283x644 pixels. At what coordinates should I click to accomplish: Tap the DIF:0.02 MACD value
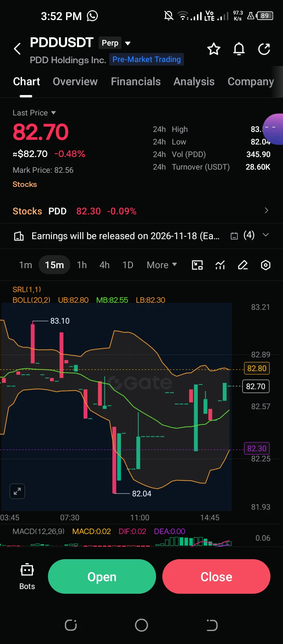pos(132,531)
